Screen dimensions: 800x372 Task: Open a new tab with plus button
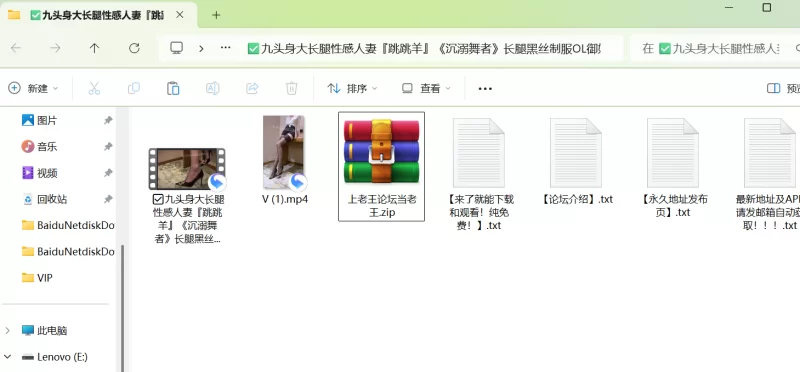coord(216,15)
